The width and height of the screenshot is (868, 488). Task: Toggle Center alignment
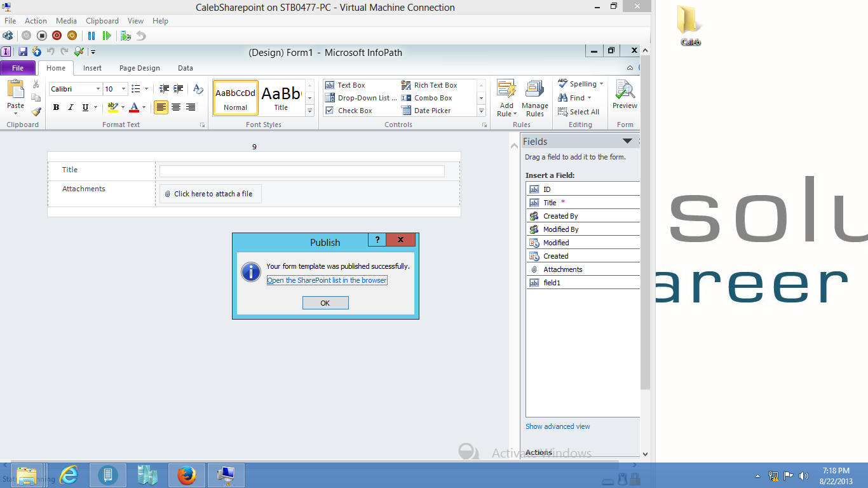pyautogui.click(x=176, y=107)
